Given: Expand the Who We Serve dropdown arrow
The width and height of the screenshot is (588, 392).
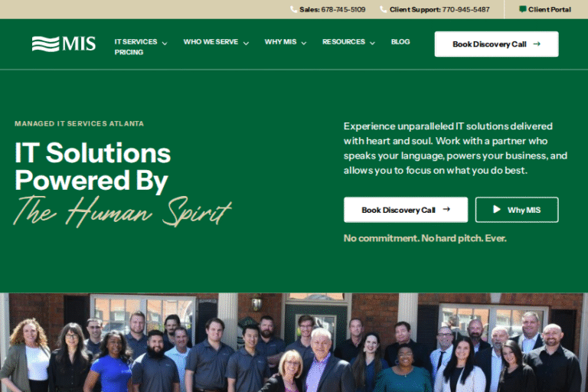Looking at the screenshot, I should point(246,43).
